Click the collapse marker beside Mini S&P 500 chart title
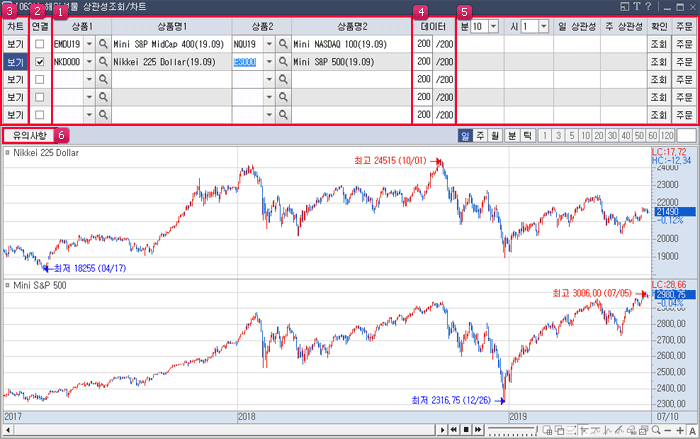The width and height of the screenshot is (700, 439). point(8,285)
